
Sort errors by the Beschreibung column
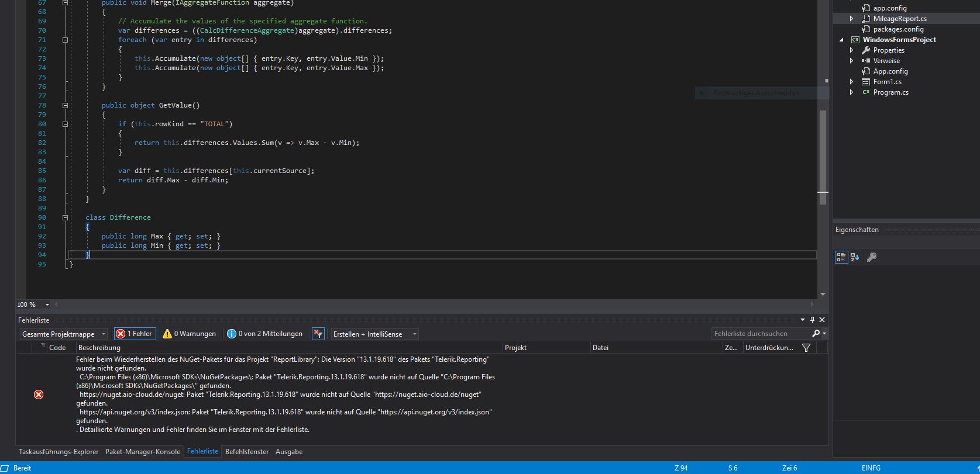pyautogui.click(x=289, y=348)
